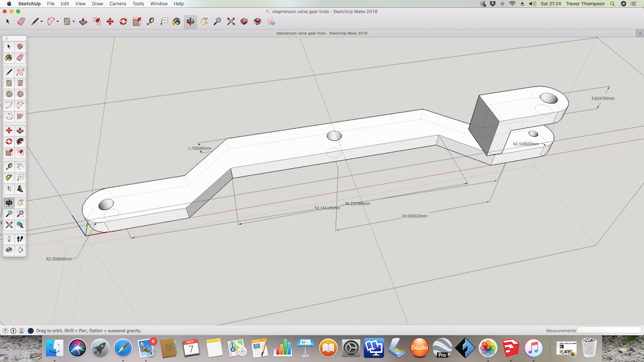Select the Look Around eye tool
This screenshot has width=644, height=362.
pyautogui.click(x=9, y=250)
